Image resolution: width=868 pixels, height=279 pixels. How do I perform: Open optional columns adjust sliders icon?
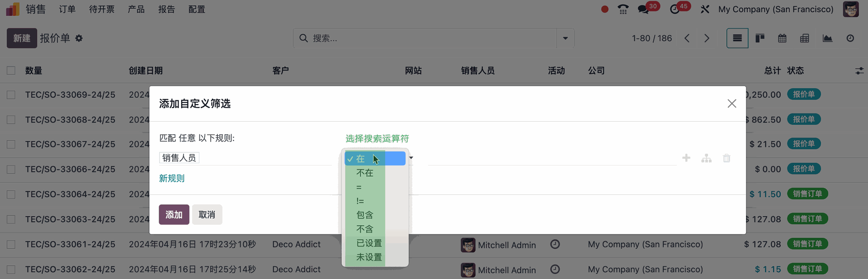pos(859,71)
